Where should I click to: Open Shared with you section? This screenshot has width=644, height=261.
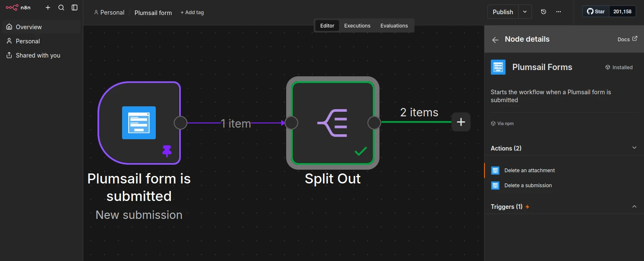tap(41, 55)
